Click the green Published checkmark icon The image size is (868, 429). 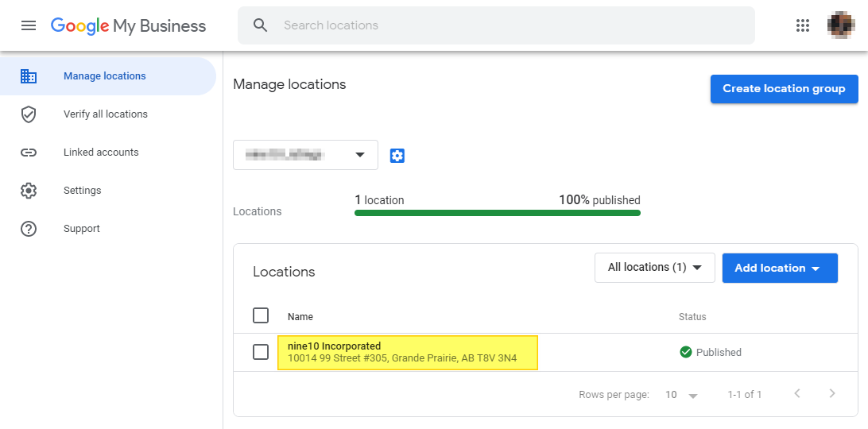(685, 352)
